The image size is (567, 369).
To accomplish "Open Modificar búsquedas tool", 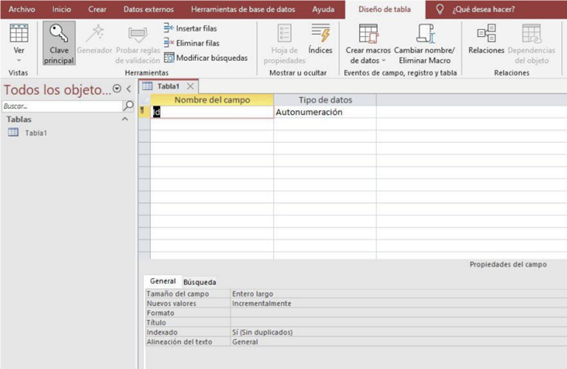I will 206,58.
